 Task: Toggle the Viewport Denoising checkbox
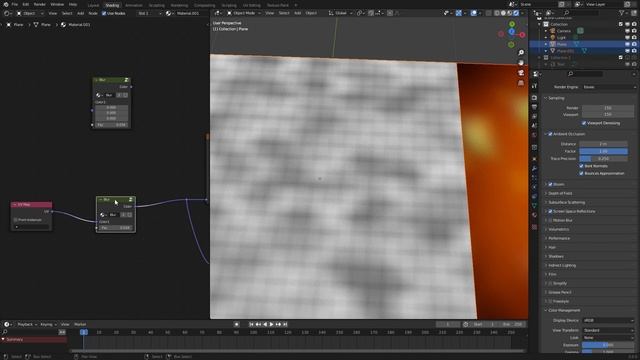584,123
